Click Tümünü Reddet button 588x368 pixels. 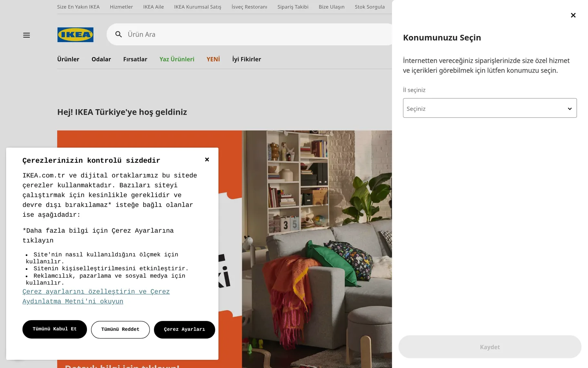(120, 330)
